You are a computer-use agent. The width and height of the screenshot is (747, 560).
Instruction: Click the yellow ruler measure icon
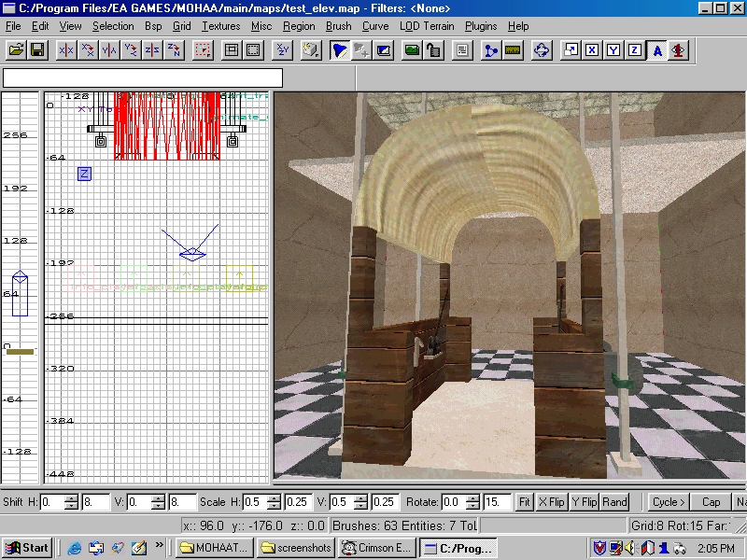[x=512, y=50]
